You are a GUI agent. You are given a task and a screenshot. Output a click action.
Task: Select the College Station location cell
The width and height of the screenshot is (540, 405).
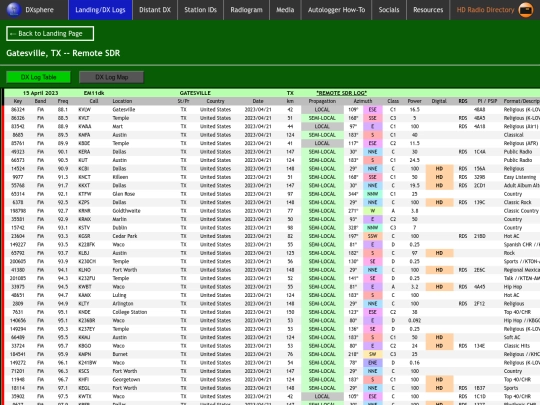pyautogui.click(x=129, y=312)
